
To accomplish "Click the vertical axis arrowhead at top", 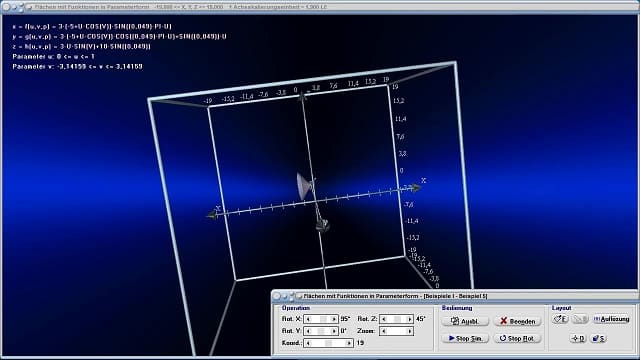I will tap(302, 96).
